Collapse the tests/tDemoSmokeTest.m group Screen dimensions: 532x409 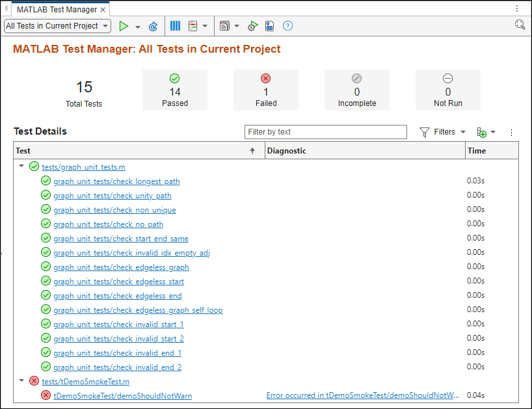[21, 380]
